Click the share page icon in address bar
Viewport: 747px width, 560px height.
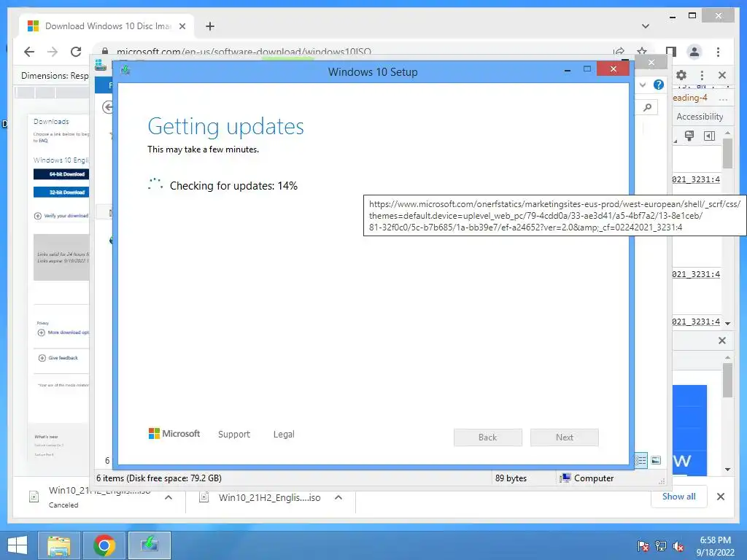click(619, 52)
